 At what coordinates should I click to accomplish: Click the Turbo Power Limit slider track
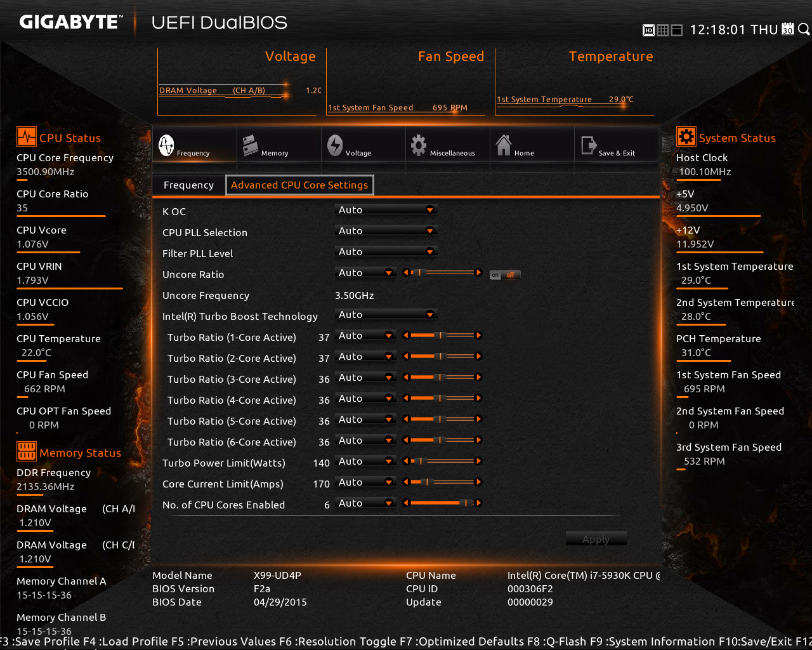444,461
